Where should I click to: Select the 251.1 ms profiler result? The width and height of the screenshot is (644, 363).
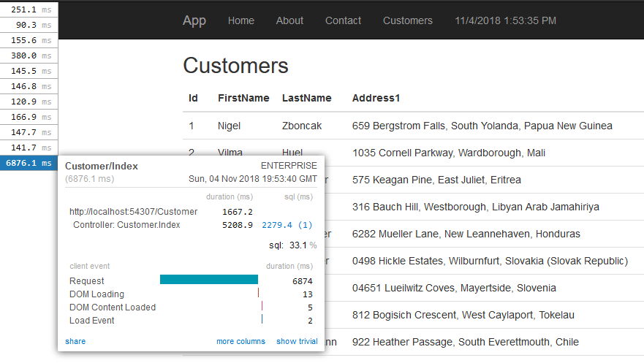point(29,9)
